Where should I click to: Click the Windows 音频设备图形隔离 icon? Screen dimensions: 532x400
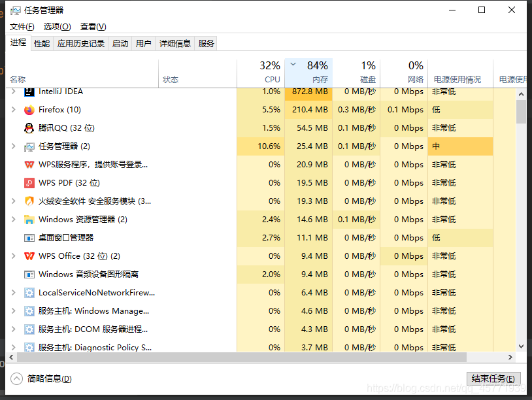click(29, 275)
